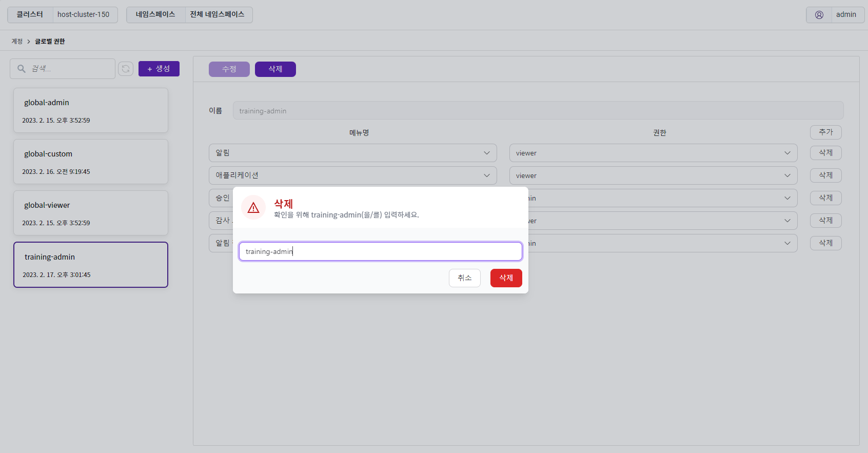Image resolution: width=868 pixels, height=453 pixels.
Task: Open the 알림 menu name dropdown
Action: pyautogui.click(x=353, y=153)
